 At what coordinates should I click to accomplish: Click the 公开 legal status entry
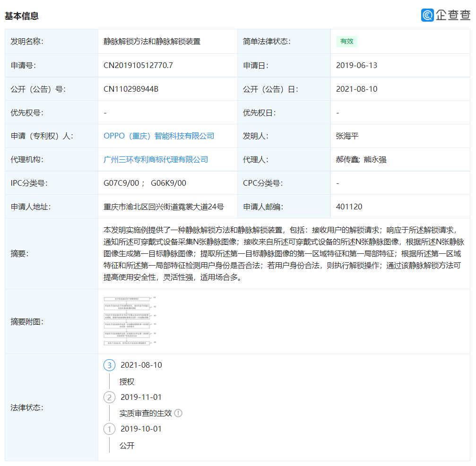click(x=127, y=445)
